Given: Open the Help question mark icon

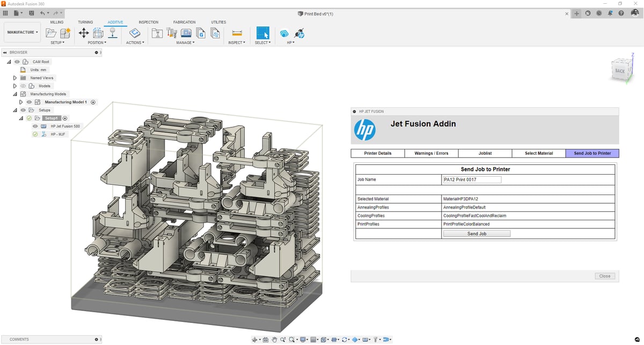Looking at the screenshot, I should 621,13.
